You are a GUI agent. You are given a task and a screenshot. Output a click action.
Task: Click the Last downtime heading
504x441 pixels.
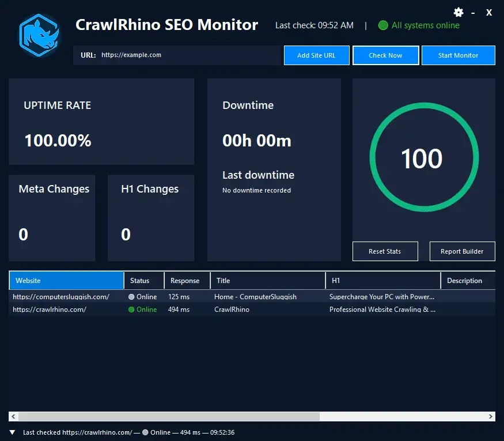point(259,175)
